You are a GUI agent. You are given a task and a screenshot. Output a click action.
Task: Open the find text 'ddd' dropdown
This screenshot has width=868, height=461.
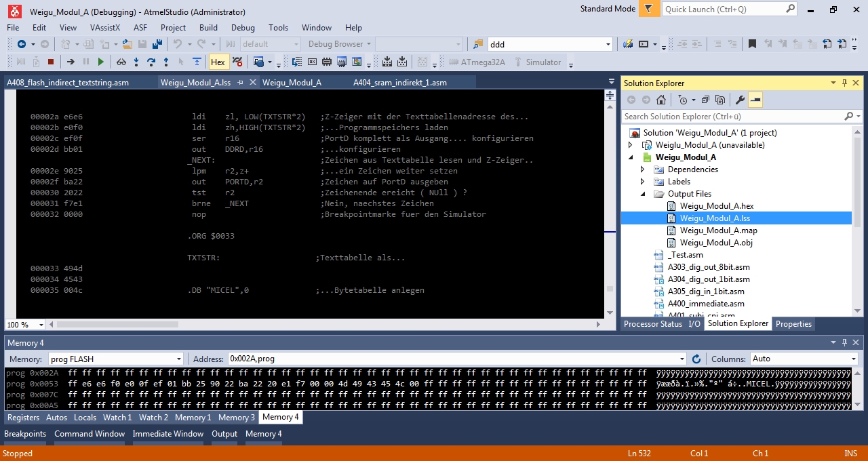[608, 44]
